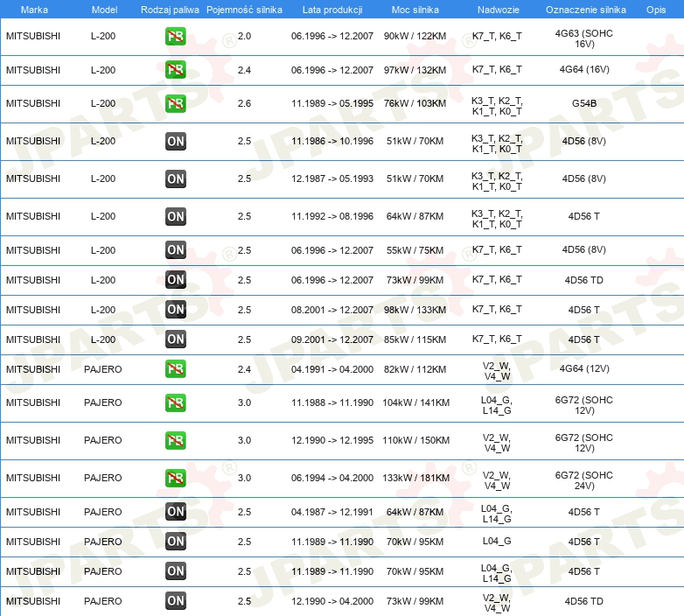The height and width of the screenshot is (616, 684).
Task: Click the production years 11.1988 -> 11.1990
Action: click(332, 402)
